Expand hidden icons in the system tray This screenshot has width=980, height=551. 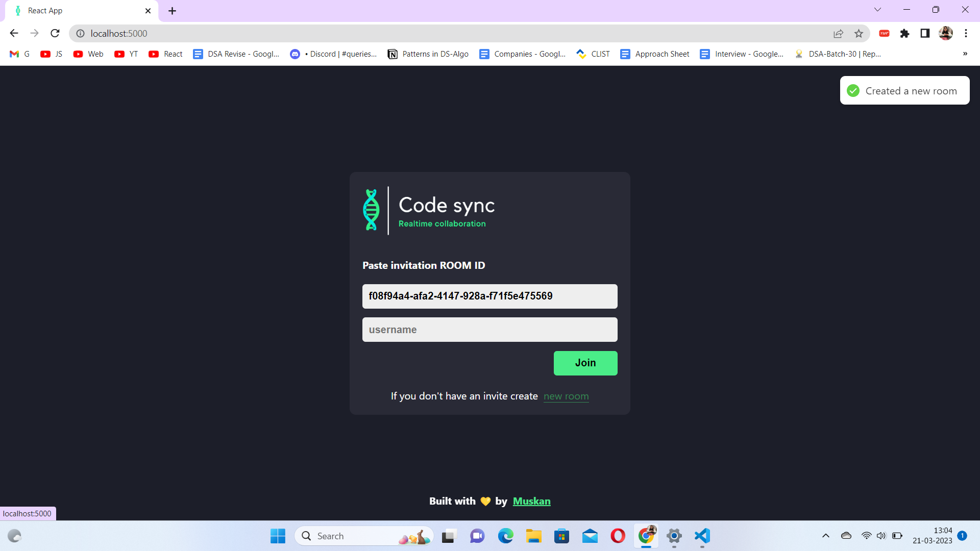point(825,536)
